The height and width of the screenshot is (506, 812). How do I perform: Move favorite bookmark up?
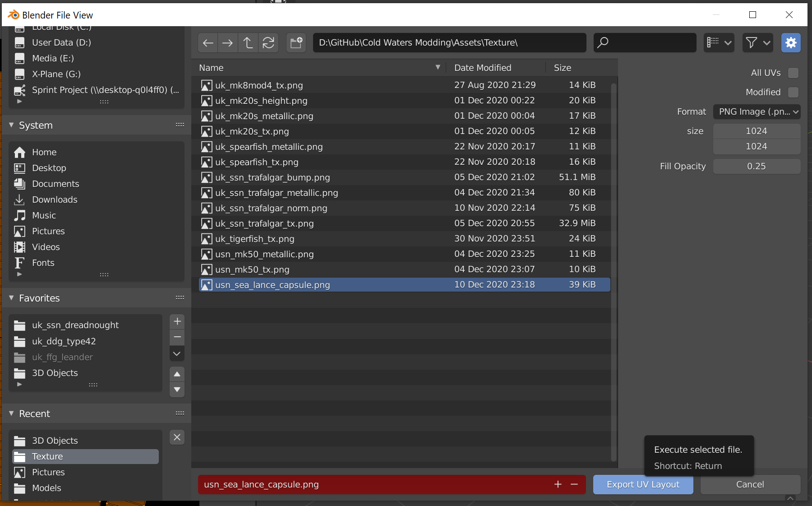[177, 374]
